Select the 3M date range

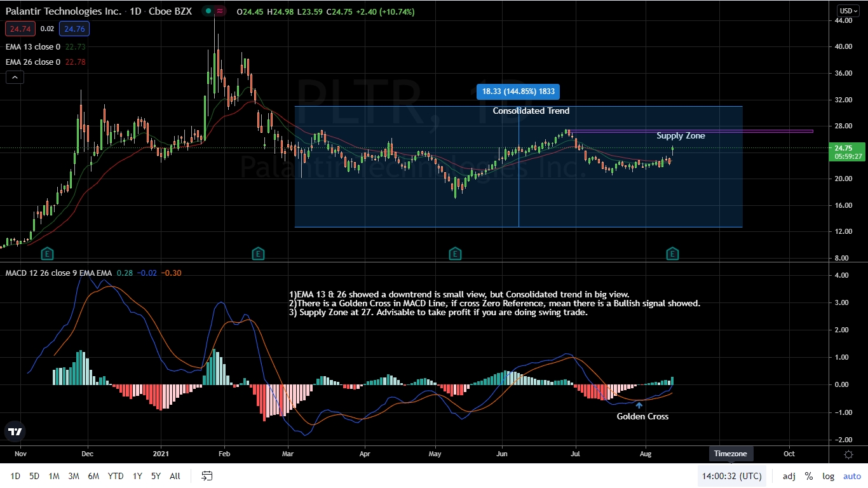tap(73, 476)
